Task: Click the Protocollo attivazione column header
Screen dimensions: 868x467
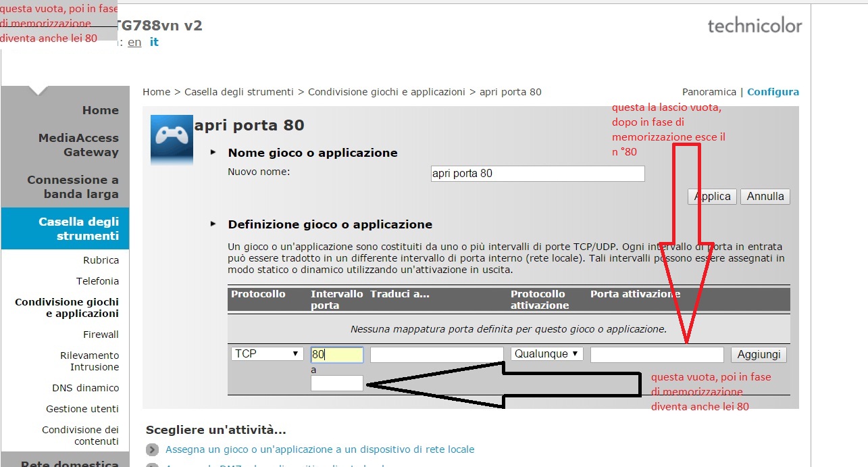Action: [540, 299]
